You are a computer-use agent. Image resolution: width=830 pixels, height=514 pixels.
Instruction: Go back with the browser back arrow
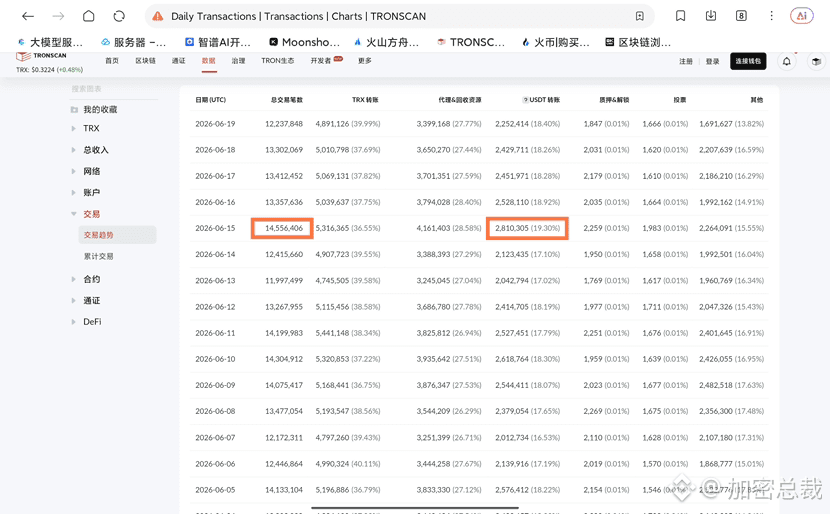pyautogui.click(x=28, y=16)
